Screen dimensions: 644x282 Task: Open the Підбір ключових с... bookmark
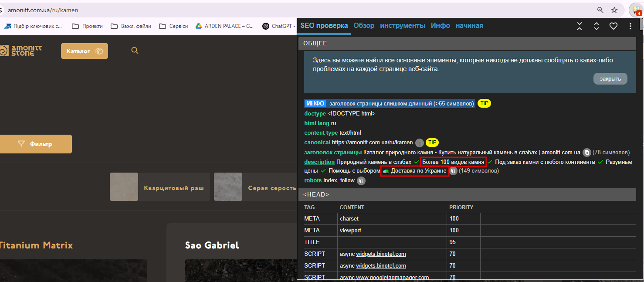(x=33, y=26)
